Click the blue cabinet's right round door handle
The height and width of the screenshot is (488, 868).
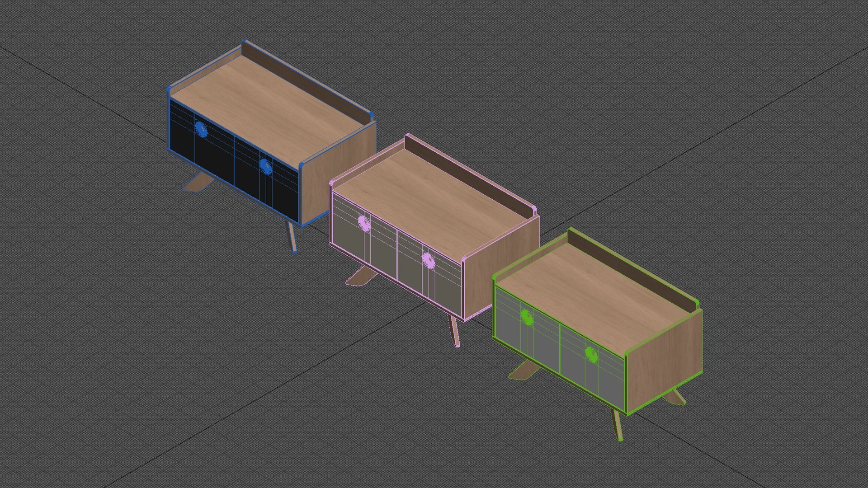[265, 166]
